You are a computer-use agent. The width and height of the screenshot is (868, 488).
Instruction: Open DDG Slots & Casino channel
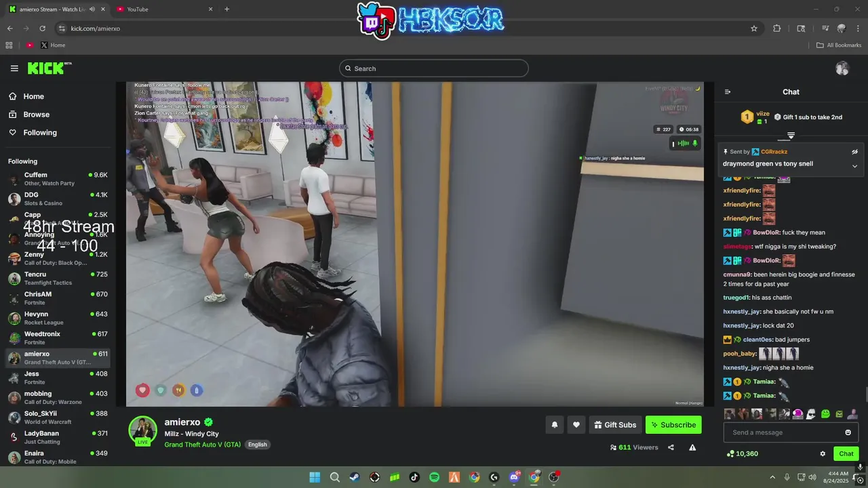point(58,199)
